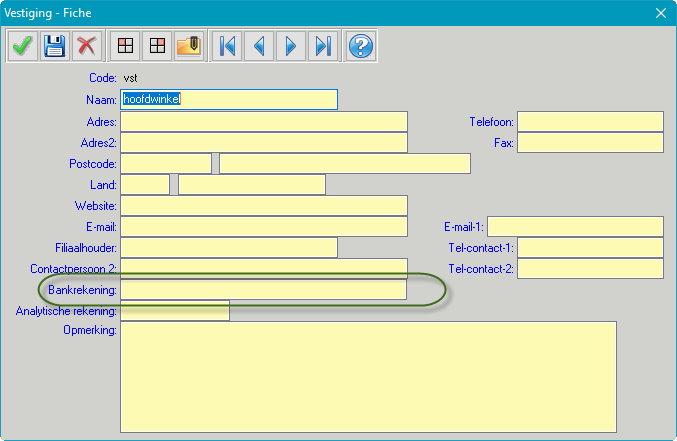The height and width of the screenshot is (441, 677).
Task: Open help with the question mark icon
Action: 360,46
